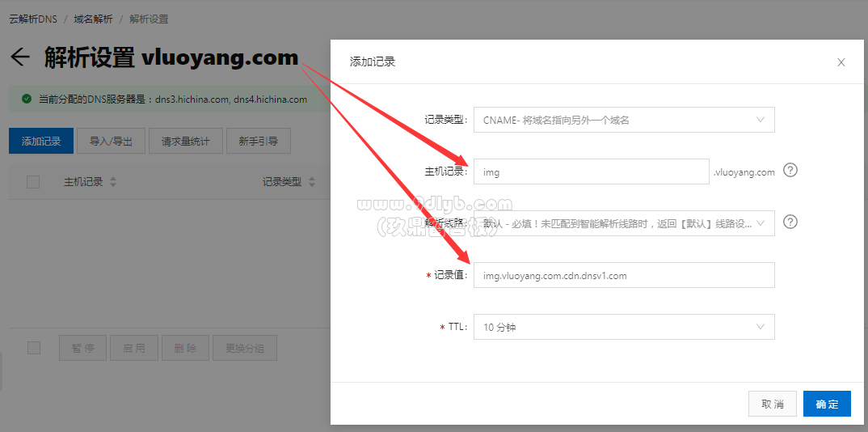Go to 域名解析 breadcrumb
The height and width of the screenshot is (432, 868).
(93, 19)
